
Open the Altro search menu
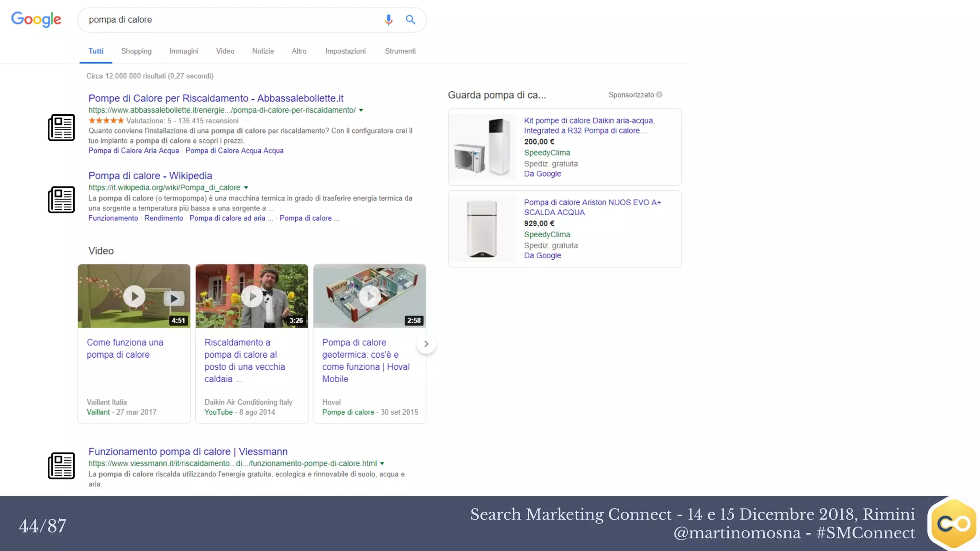(x=299, y=51)
